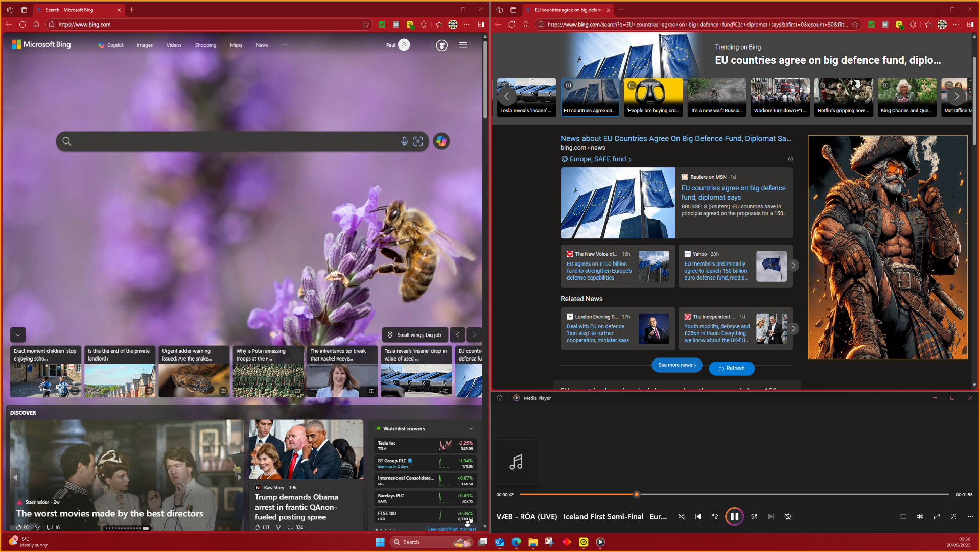Image resolution: width=980 pixels, height=552 pixels.
Task: Toggle shuffle in Media Player
Action: (x=681, y=516)
